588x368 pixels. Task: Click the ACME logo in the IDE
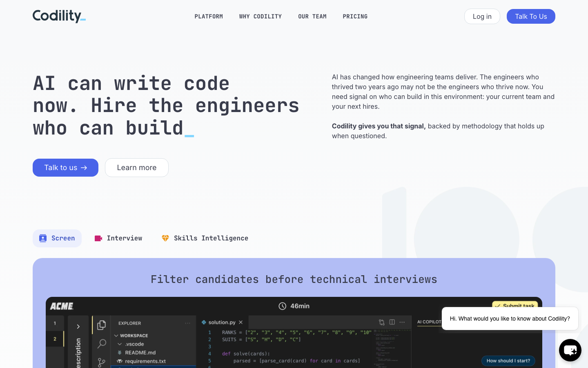click(x=62, y=306)
